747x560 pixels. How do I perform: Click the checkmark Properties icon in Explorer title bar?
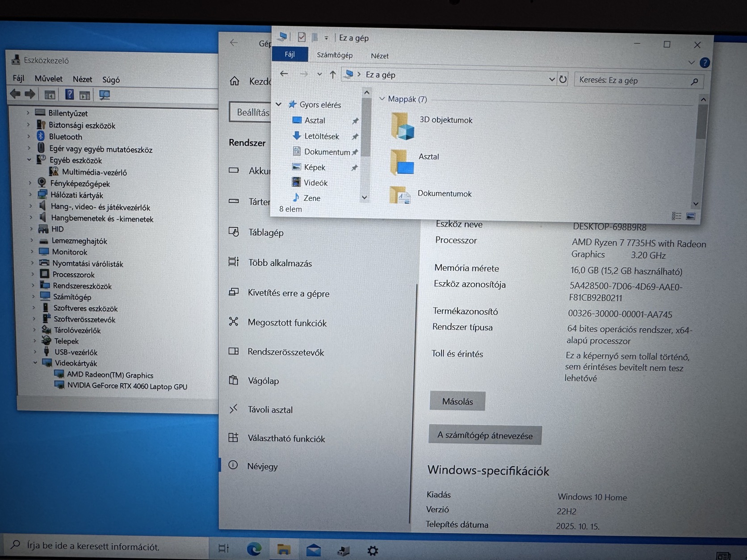point(302,37)
